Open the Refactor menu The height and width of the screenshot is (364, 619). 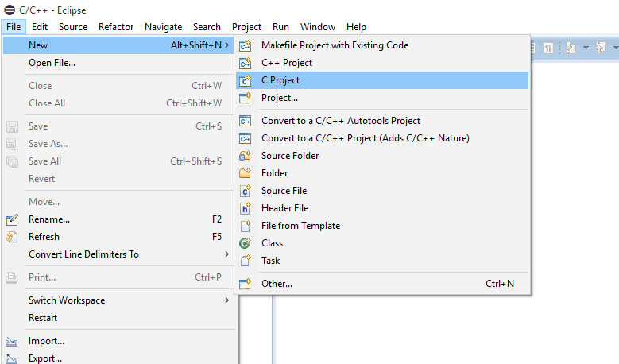tap(116, 27)
